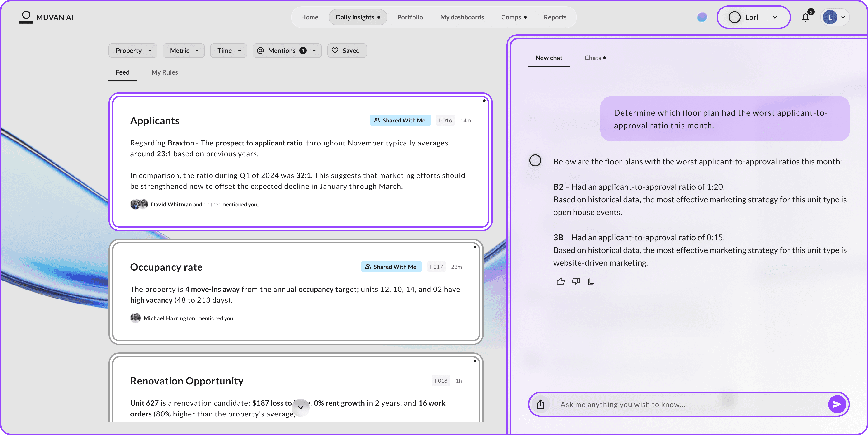This screenshot has width=868, height=435.
Task: Open the Property filter dropdown
Action: point(133,51)
